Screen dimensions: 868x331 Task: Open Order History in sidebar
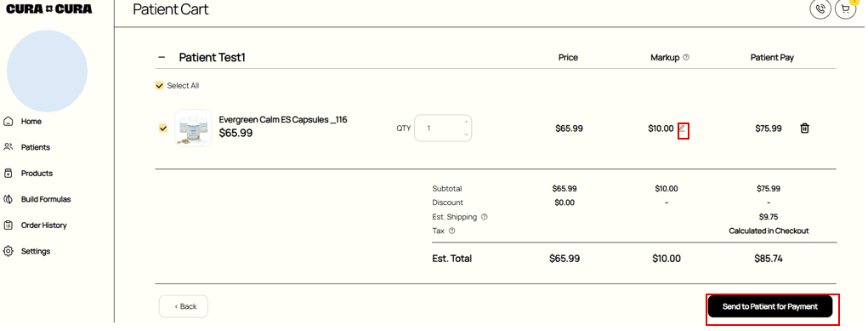point(43,225)
